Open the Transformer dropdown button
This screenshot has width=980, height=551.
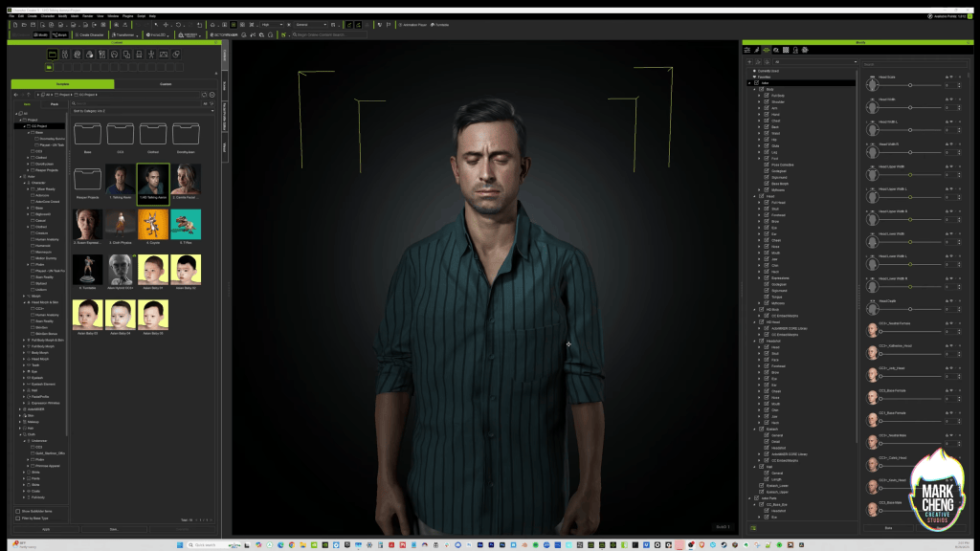(x=124, y=35)
